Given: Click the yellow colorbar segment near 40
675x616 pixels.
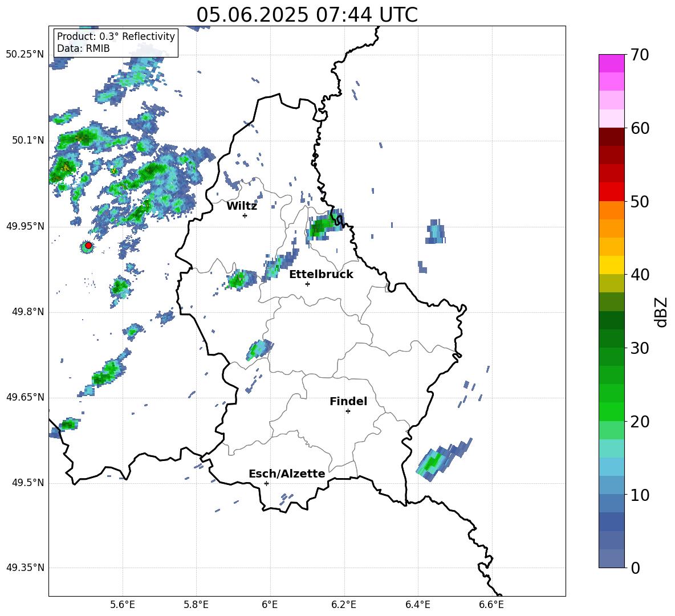Looking at the screenshot, I should (612, 265).
